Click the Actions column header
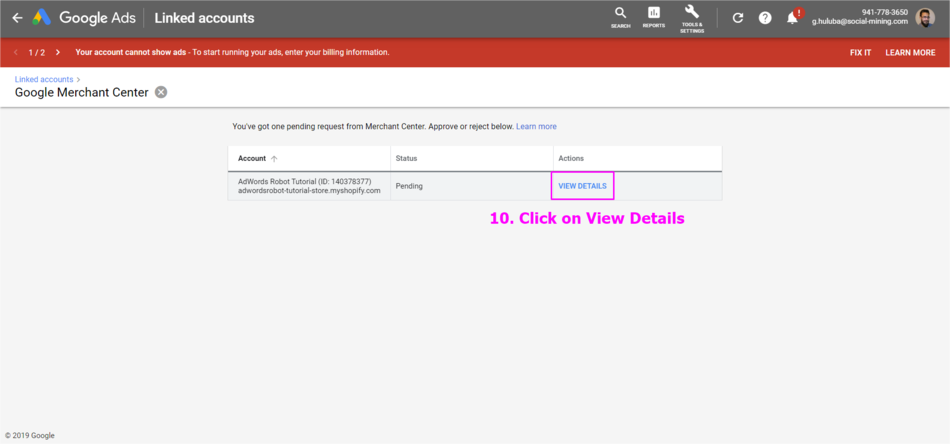This screenshot has width=950, height=444. pyautogui.click(x=571, y=158)
